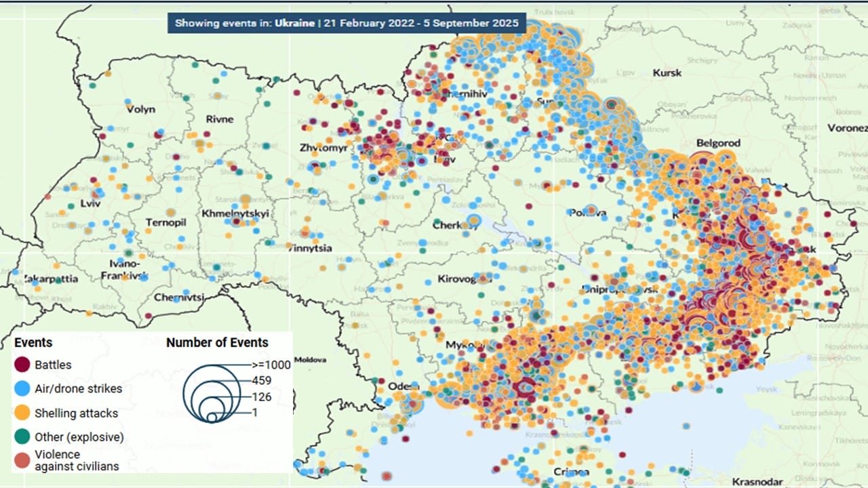The width and height of the screenshot is (868, 488).
Task: Click the green Other (explosive) legend circle
Action: pos(22,437)
